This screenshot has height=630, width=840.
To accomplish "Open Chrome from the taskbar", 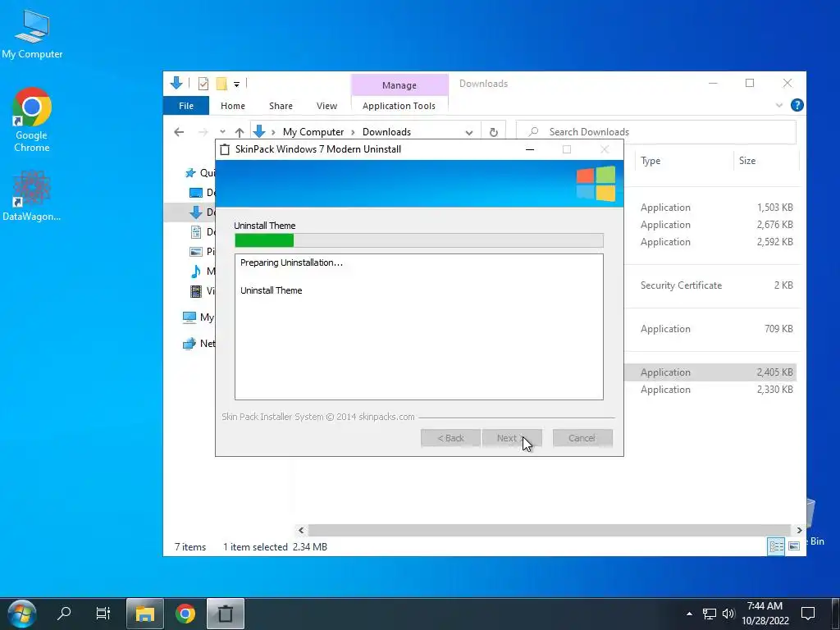I will pos(185,614).
